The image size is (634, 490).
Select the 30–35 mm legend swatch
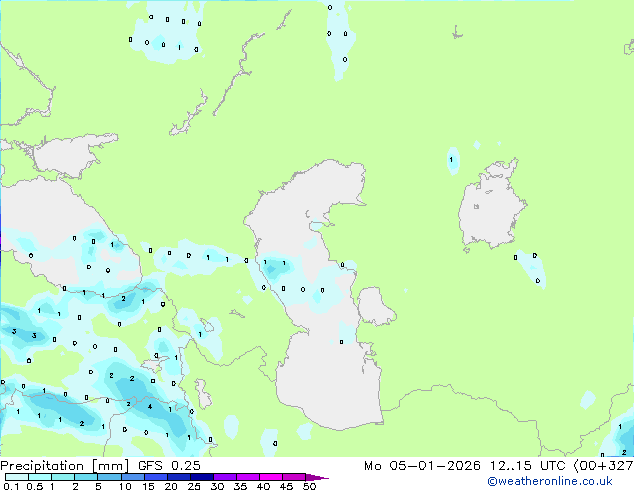pos(225,477)
